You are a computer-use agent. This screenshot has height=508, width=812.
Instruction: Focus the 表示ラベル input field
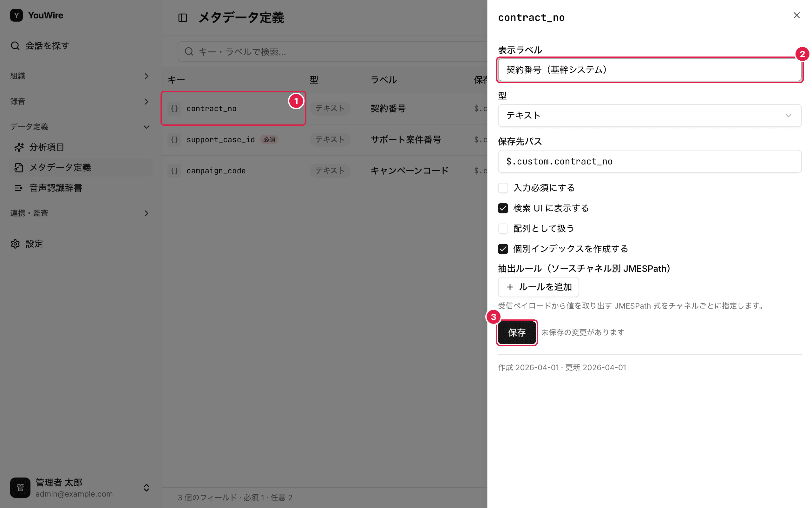[650, 70]
